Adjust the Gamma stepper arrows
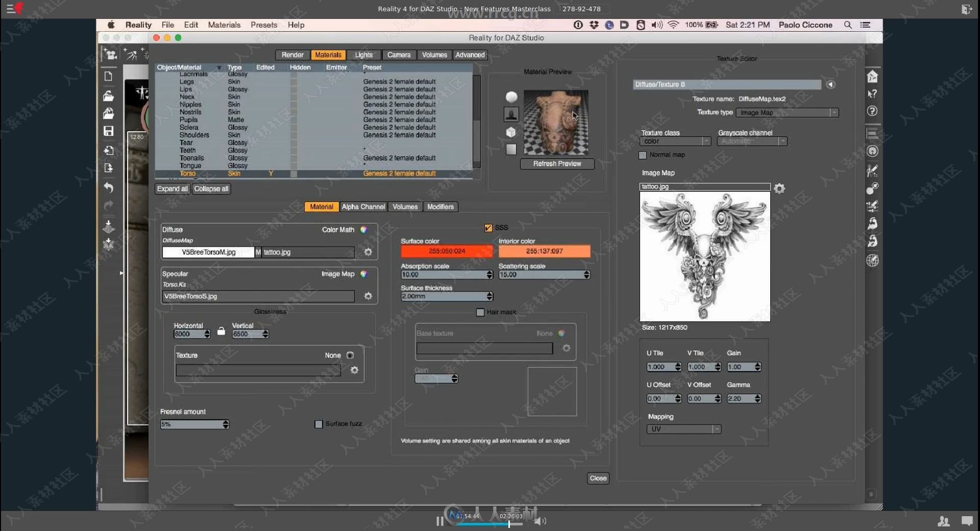Viewport: 980px width, 531px height. click(x=757, y=399)
